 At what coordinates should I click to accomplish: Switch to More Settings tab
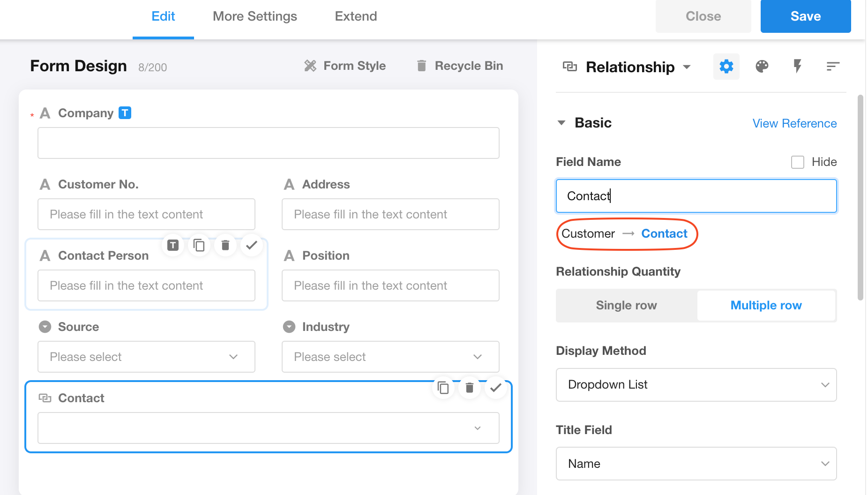[254, 16]
